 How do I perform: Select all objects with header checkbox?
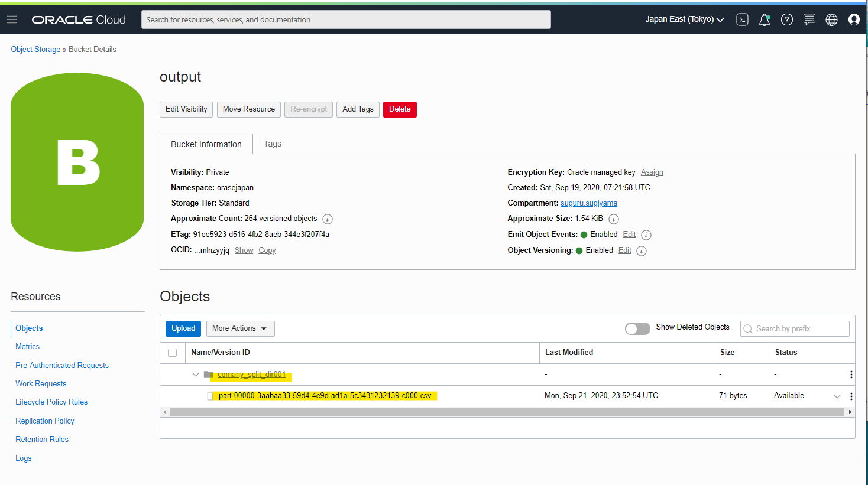point(173,353)
